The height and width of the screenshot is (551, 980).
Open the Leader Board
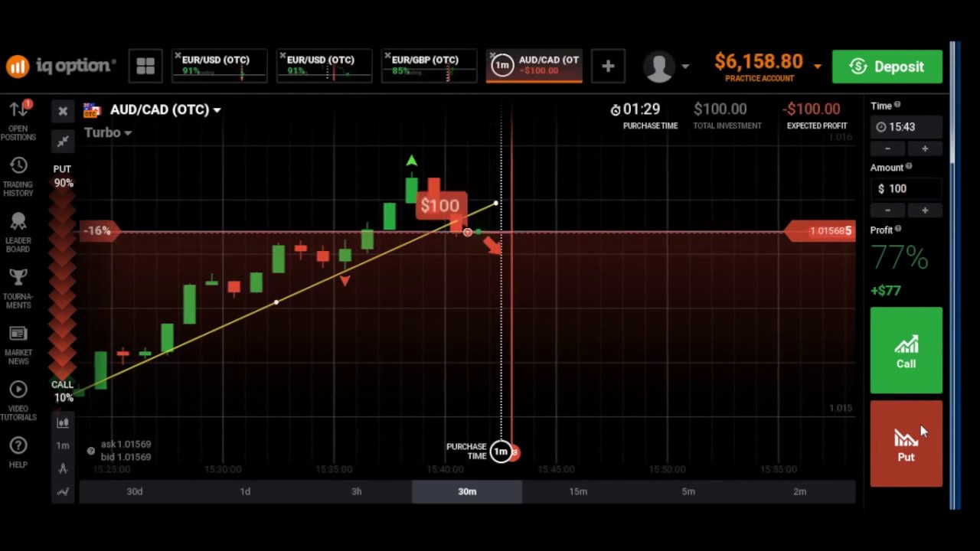[x=18, y=233]
